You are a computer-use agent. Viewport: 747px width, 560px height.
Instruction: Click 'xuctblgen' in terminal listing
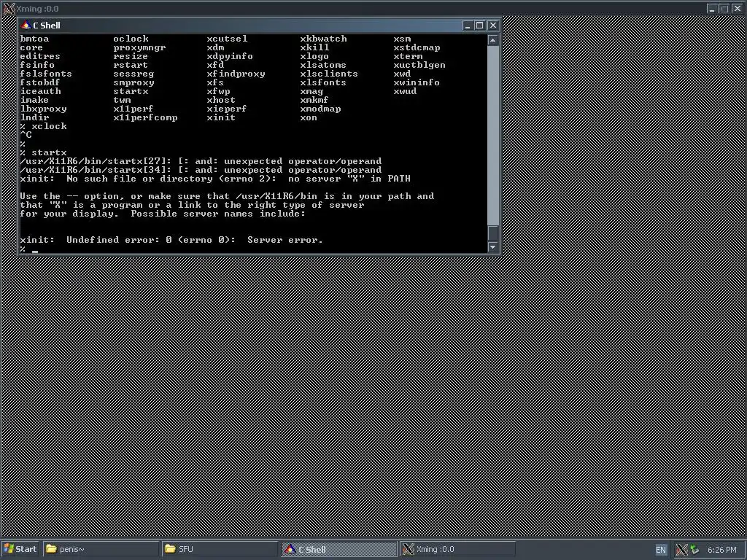(419, 65)
